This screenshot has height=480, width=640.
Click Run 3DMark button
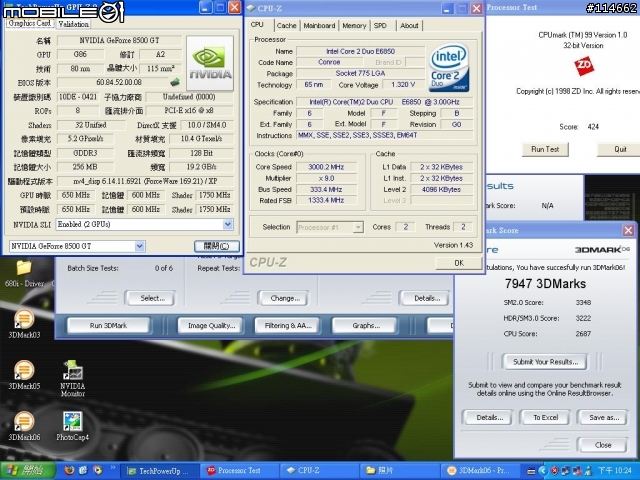108,325
